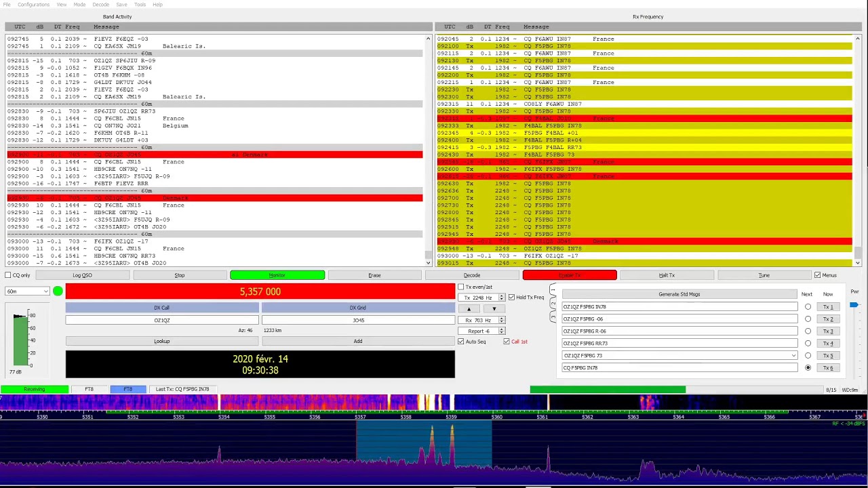Open the Save menu
868x488 pixels.
click(121, 5)
